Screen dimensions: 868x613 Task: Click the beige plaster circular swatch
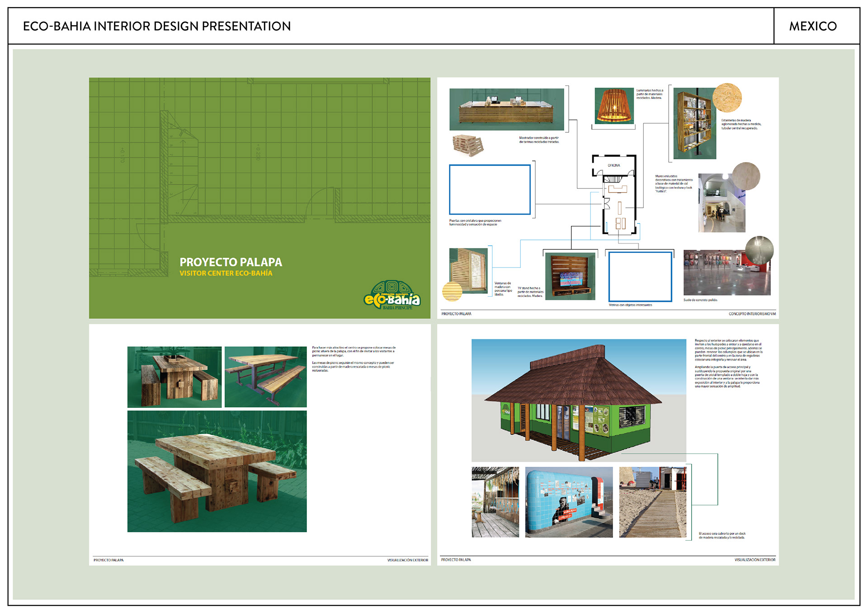(746, 176)
